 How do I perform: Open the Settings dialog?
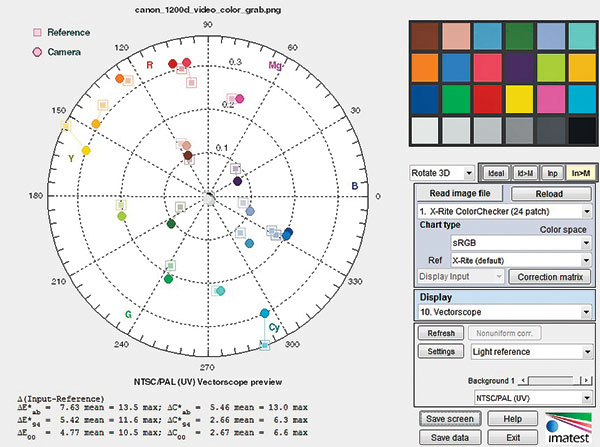pyautogui.click(x=441, y=351)
